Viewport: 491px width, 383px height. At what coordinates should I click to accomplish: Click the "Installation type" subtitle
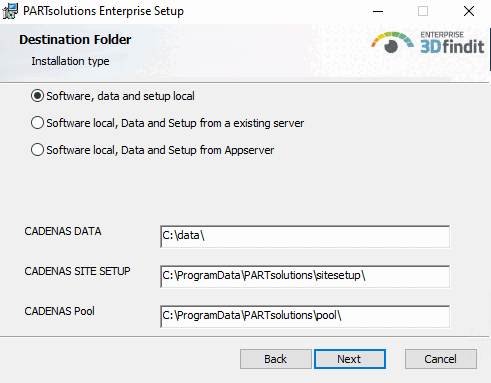pos(70,61)
